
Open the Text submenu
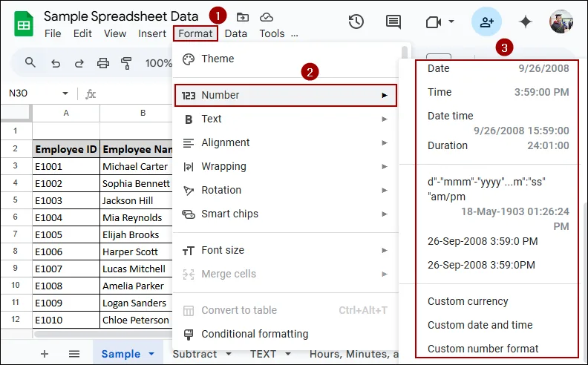[286, 119]
